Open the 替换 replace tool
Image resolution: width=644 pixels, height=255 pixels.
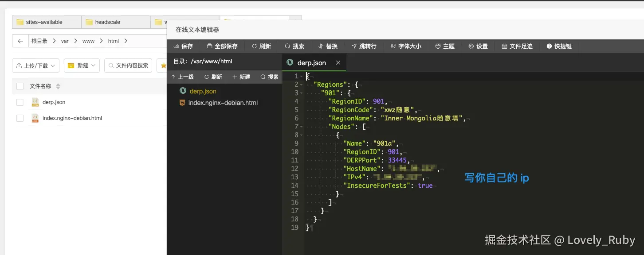click(x=328, y=46)
